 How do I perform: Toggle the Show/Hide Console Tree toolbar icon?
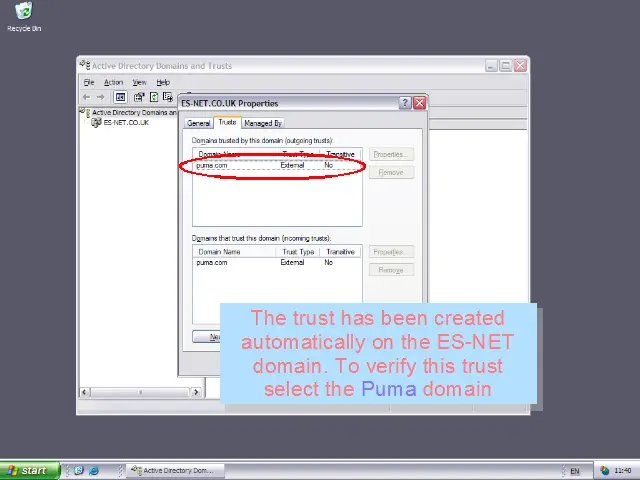click(x=120, y=97)
